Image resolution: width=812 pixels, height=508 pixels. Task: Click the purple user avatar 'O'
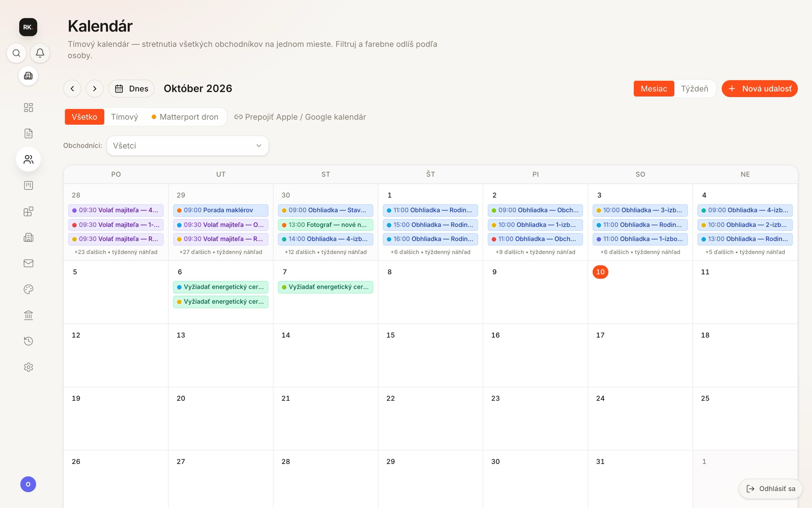(x=28, y=484)
